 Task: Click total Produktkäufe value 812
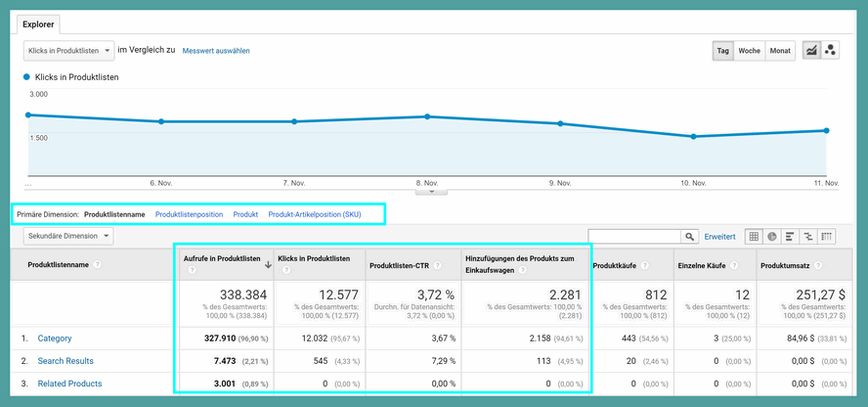(655, 294)
